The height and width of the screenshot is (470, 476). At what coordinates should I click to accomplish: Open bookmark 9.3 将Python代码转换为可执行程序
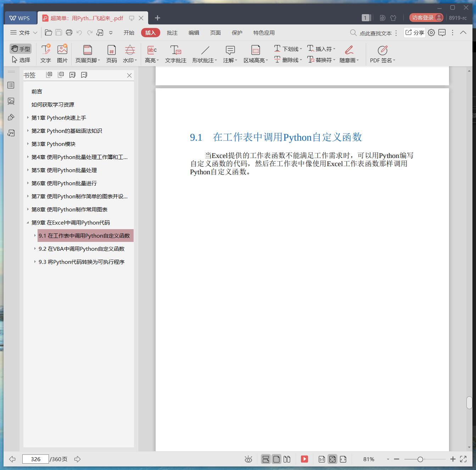[x=82, y=262]
